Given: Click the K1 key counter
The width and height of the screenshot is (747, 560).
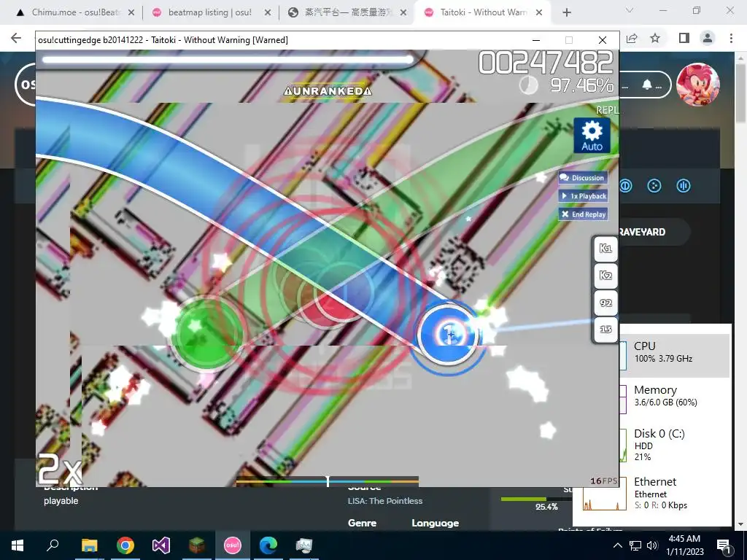Looking at the screenshot, I should click(605, 248).
